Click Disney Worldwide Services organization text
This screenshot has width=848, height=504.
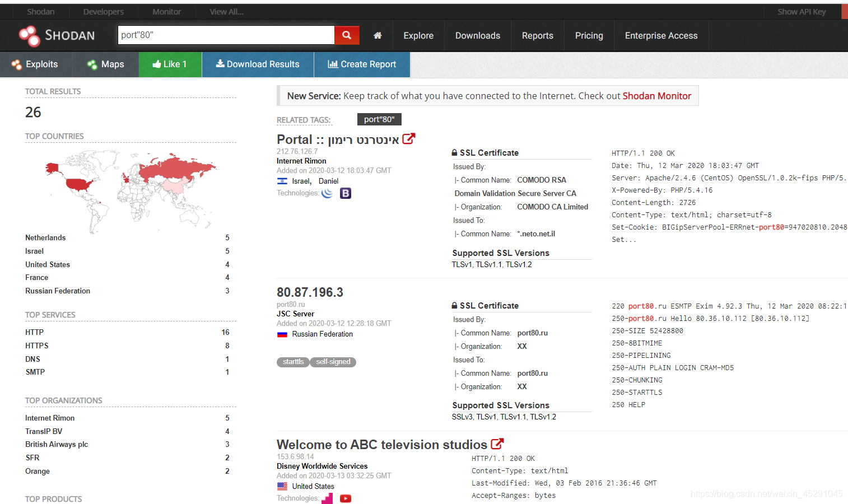pyautogui.click(x=322, y=466)
